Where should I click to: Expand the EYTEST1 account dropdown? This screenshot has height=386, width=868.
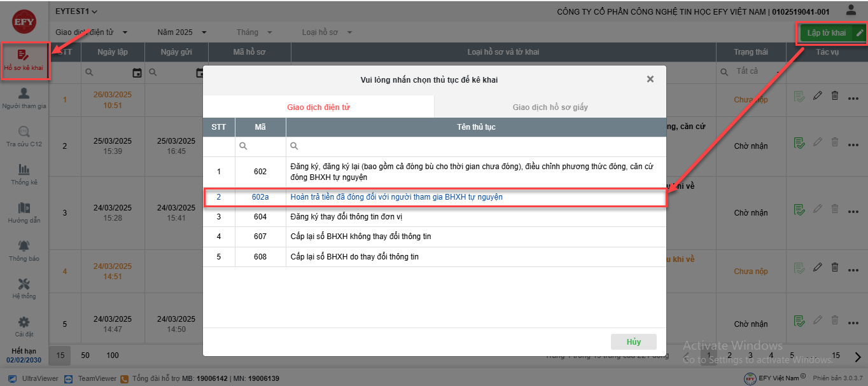pos(76,11)
